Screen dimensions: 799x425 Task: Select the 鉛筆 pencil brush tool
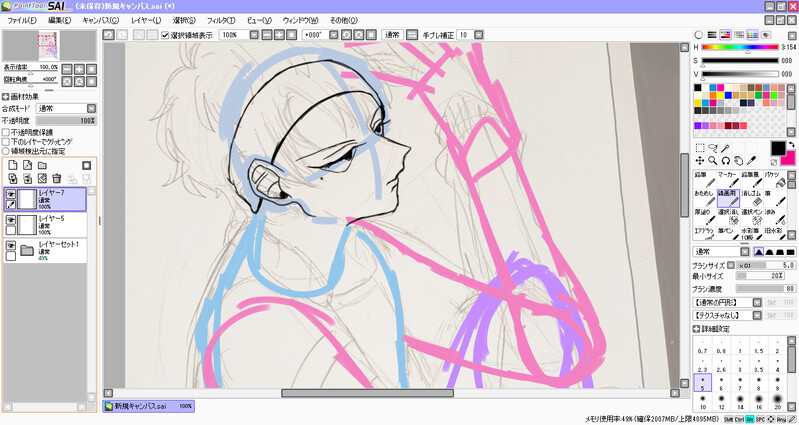point(704,179)
